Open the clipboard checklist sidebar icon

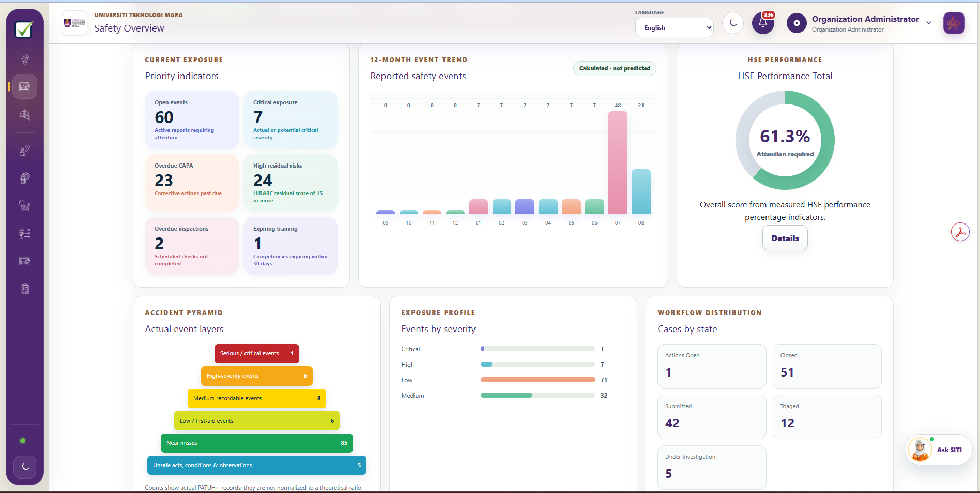click(25, 289)
